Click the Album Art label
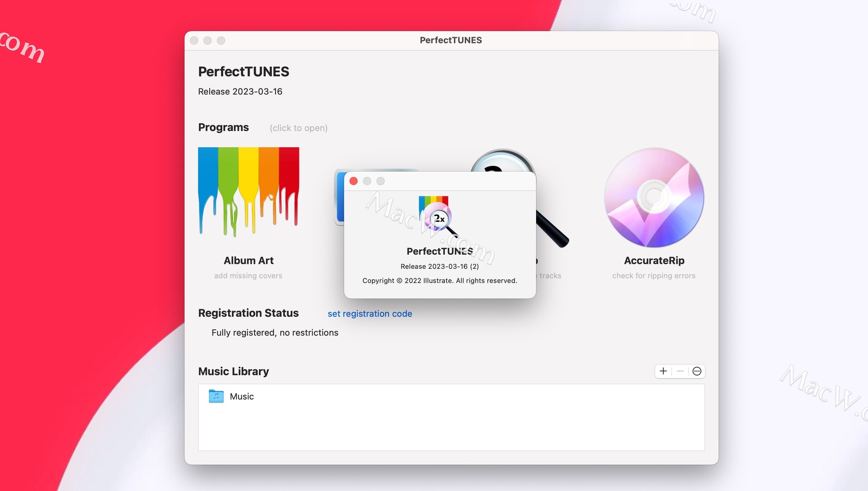 (x=249, y=261)
